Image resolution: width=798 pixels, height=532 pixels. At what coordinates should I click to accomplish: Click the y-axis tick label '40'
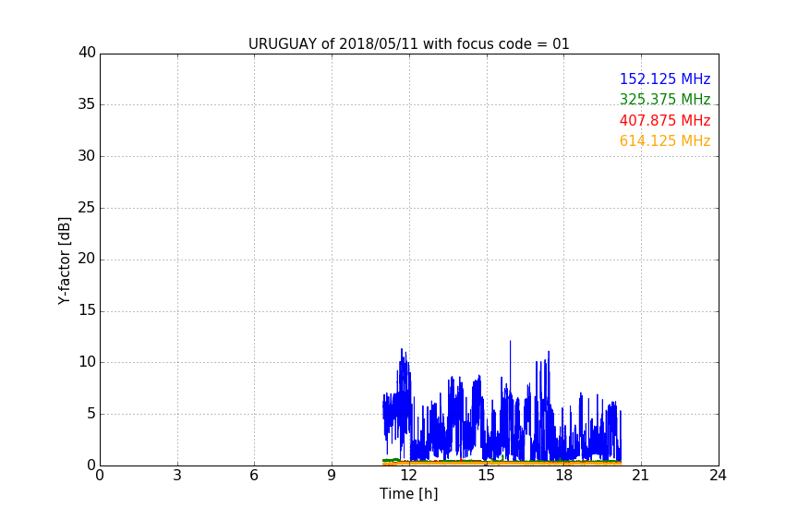87,53
